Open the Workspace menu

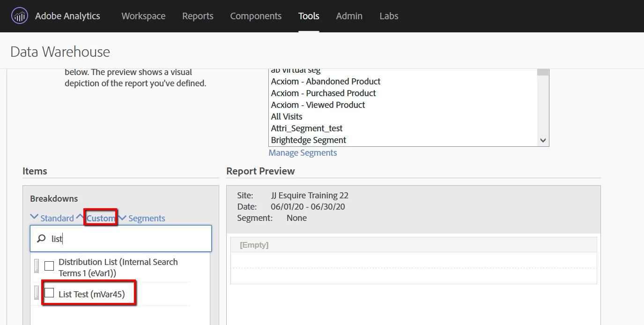tap(143, 16)
